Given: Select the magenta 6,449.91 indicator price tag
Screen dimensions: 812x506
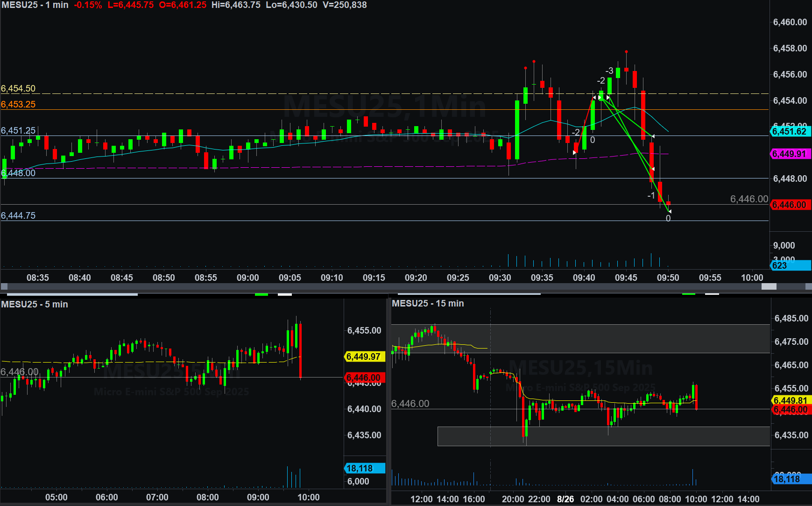Looking at the screenshot, I should (790, 154).
